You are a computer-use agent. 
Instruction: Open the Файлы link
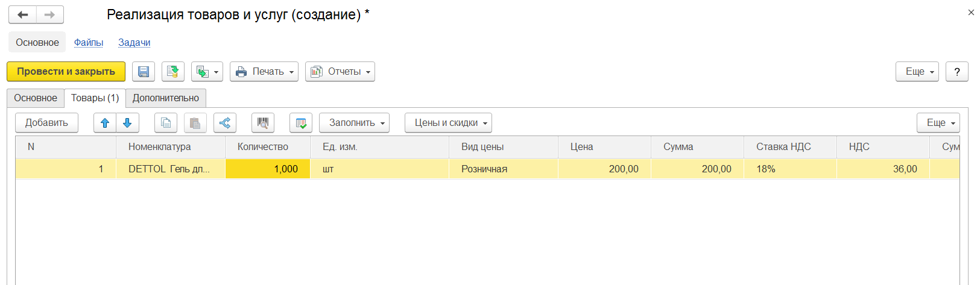(x=89, y=43)
